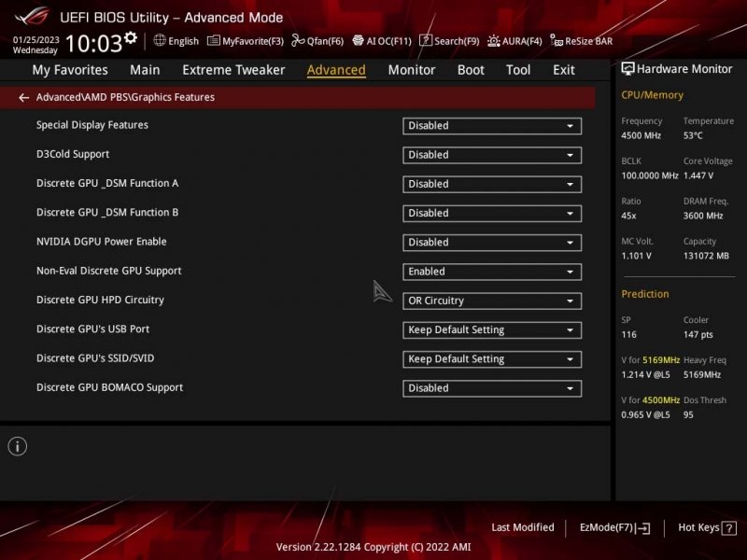Click the EzMode exit arrow icon
The width and height of the screenshot is (747, 560).
point(642,527)
